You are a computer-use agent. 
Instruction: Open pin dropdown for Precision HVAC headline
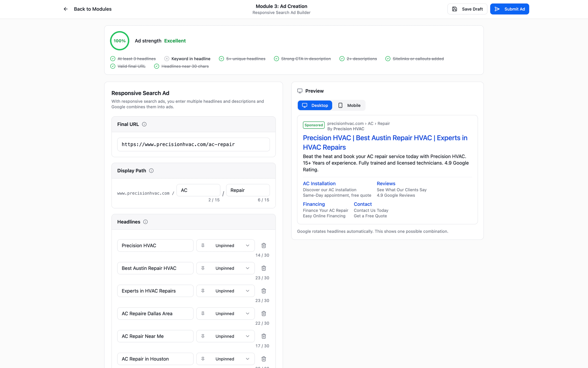225,246
